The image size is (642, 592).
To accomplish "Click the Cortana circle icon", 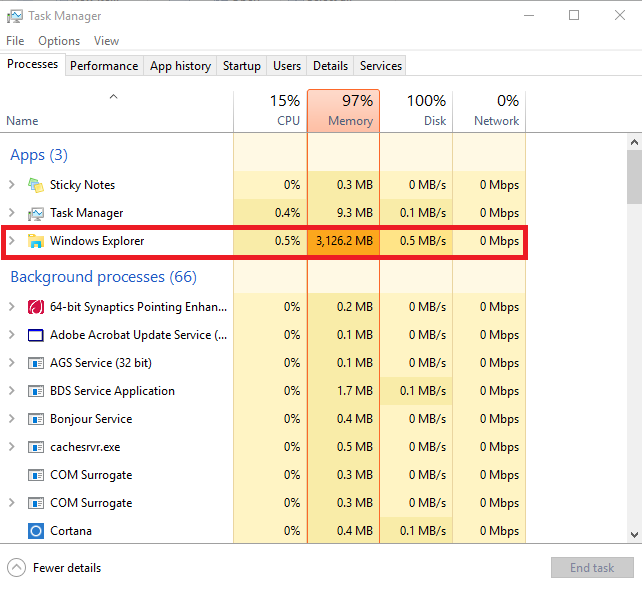I will tap(36, 531).
